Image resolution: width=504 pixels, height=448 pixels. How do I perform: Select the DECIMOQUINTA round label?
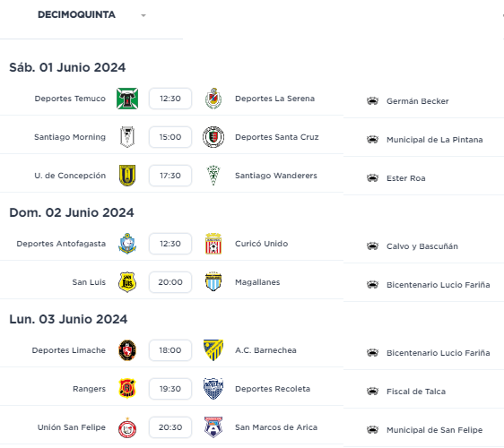[76, 14]
